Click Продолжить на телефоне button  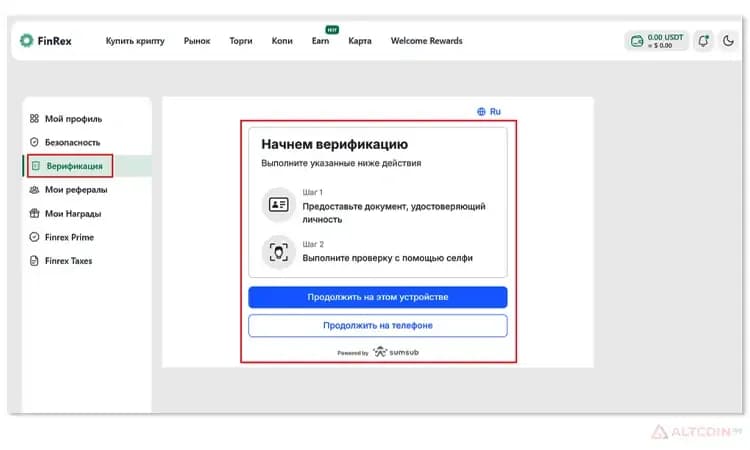click(377, 326)
